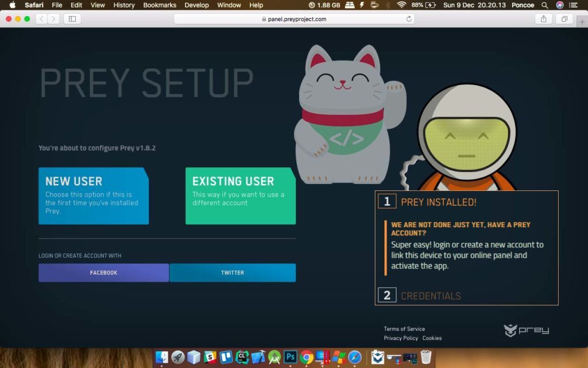The image size is (588, 368).
Task: Open the Help menu
Action: (x=256, y=5)
